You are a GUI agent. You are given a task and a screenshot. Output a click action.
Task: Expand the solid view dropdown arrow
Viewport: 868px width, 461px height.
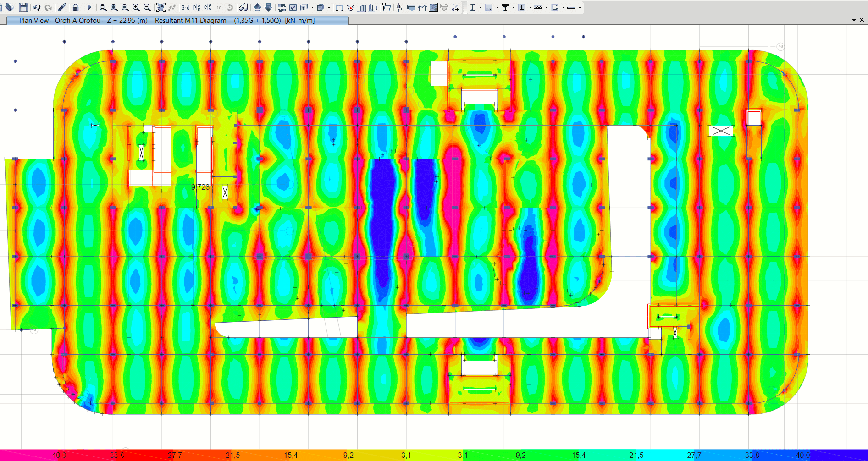[329, 7]
